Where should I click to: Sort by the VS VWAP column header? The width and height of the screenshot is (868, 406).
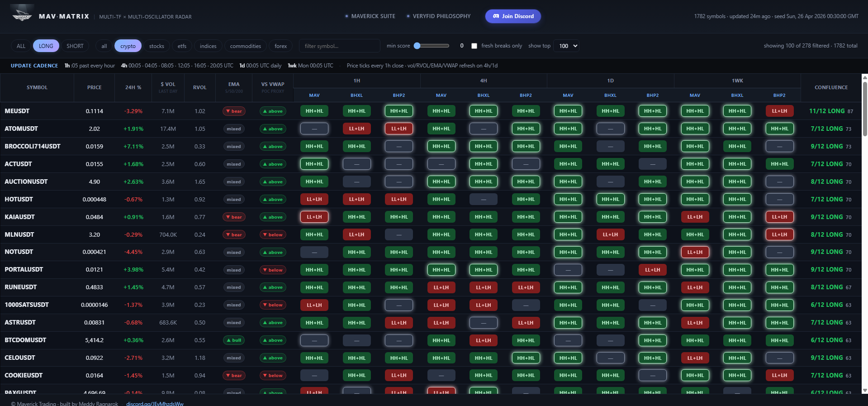coord(273,87)
